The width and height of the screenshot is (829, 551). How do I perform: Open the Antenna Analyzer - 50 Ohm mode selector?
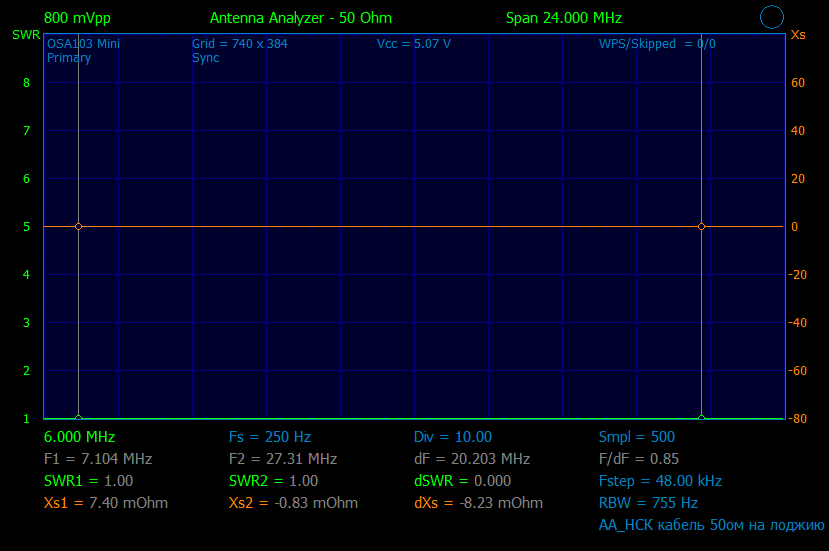point(301,18)
